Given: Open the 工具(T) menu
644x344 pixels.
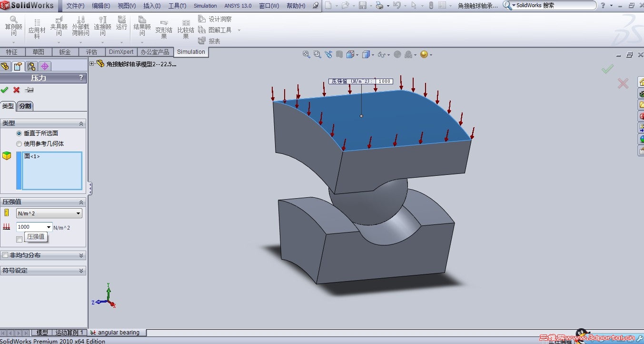Looking at the screenshot, I should click(x=177, y=6).
